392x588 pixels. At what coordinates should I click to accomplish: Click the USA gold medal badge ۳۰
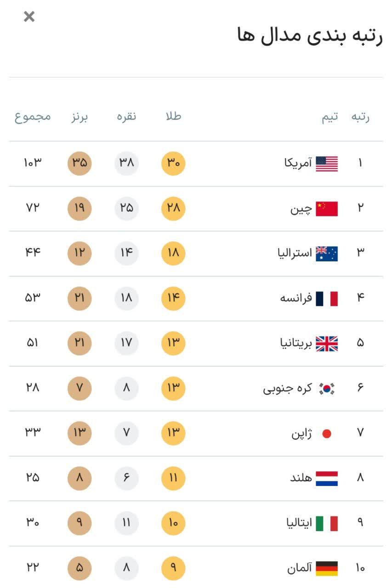[173, 163]
